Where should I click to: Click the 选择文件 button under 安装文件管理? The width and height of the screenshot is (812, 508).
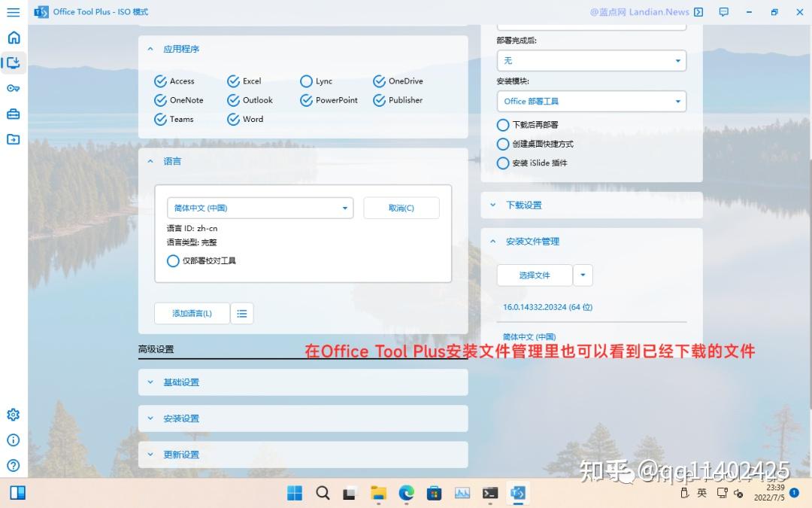coord(534,275)
